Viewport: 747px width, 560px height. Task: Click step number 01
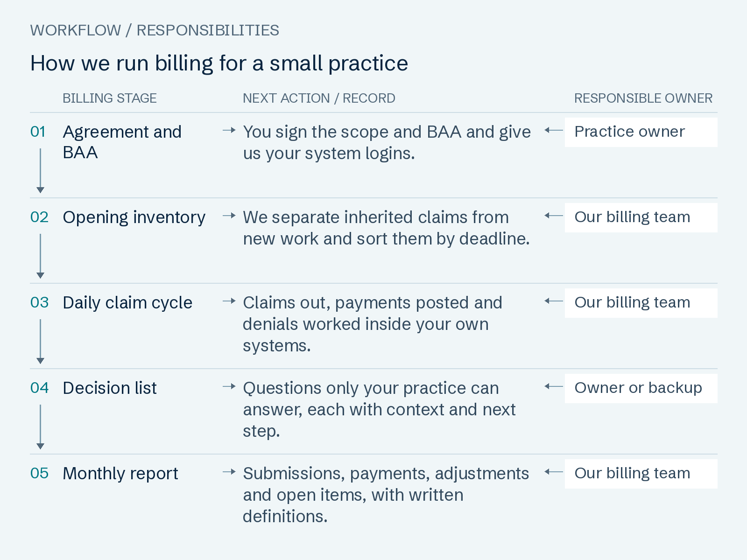click(38, 132)
